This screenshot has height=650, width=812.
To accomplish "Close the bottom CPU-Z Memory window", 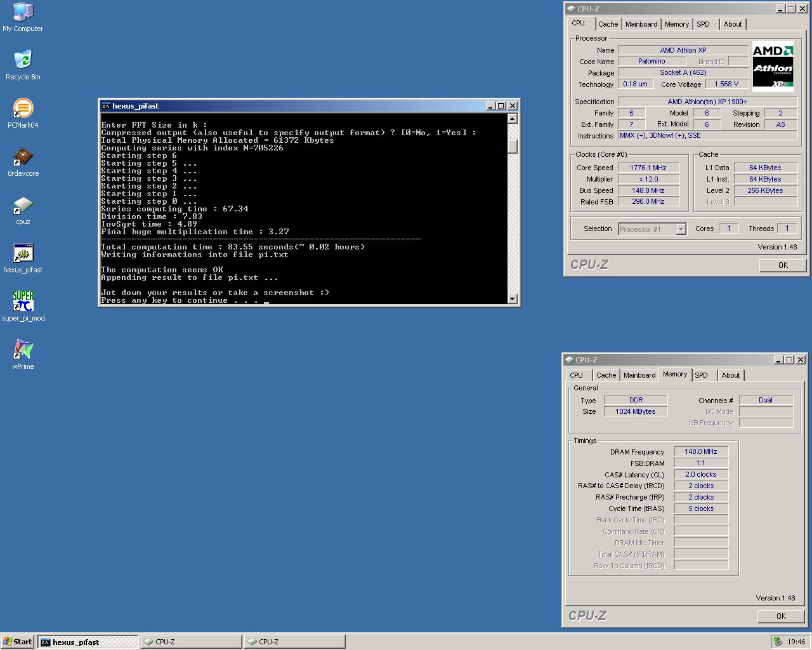I will point(800,360).
